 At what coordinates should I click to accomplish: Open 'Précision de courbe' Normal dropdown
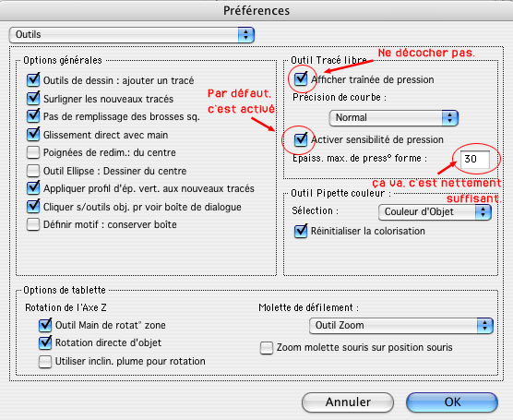(394, 118)
